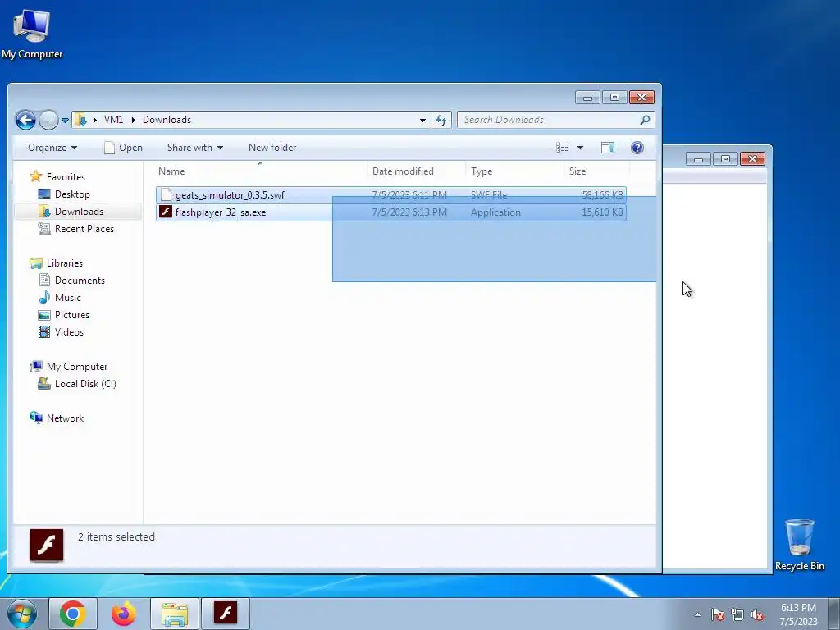
Task: Click the muted volume tray icon
Action: pos(757,614)
